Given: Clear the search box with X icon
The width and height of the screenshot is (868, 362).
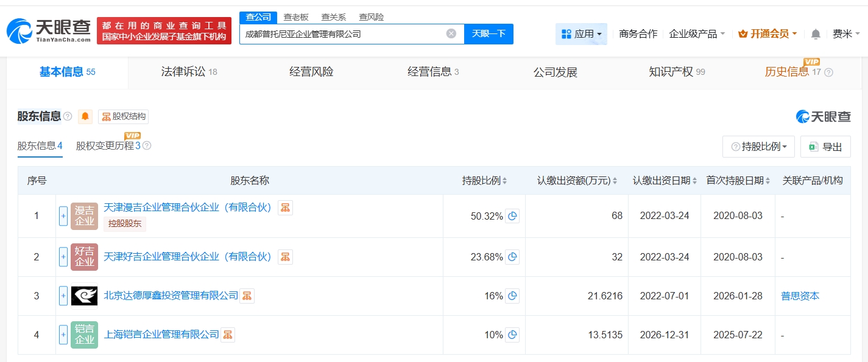Looking at the screenshot, I should [451, 33].
